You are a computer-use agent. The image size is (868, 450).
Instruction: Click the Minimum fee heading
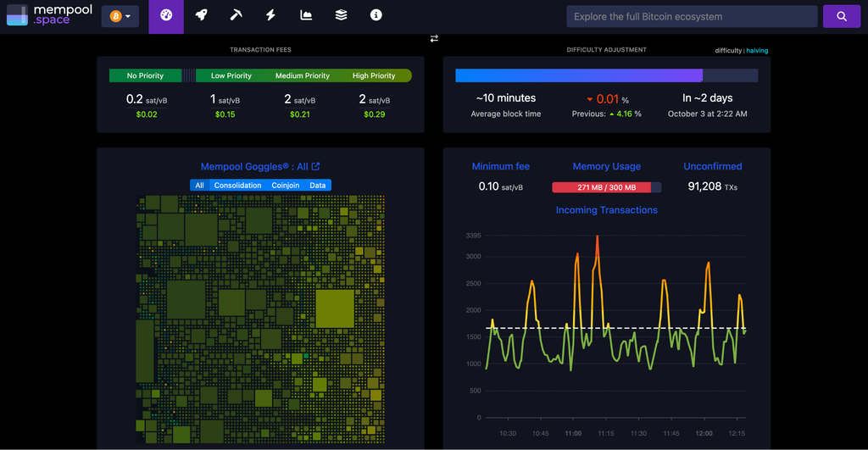(500, 167)
